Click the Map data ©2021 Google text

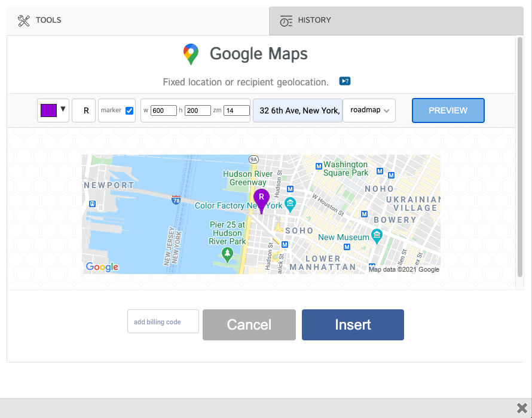pyautogui.click(x=403, y=269)
